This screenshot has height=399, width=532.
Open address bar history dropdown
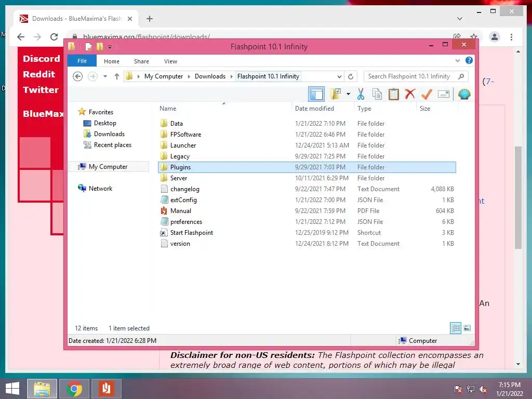339,76
